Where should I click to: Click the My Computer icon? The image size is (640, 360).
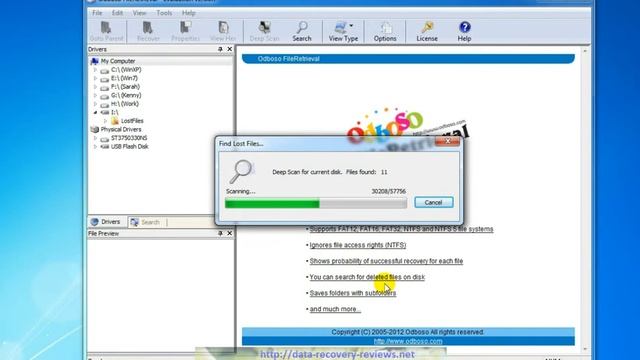pos(95,61)
